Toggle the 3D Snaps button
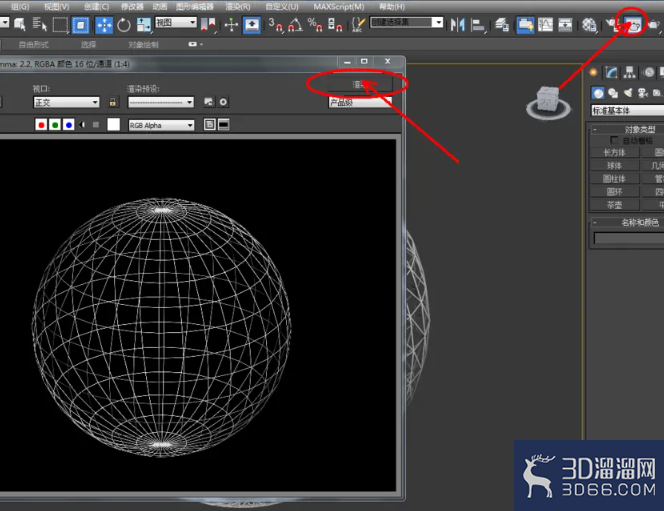 (x=276, y=25)
